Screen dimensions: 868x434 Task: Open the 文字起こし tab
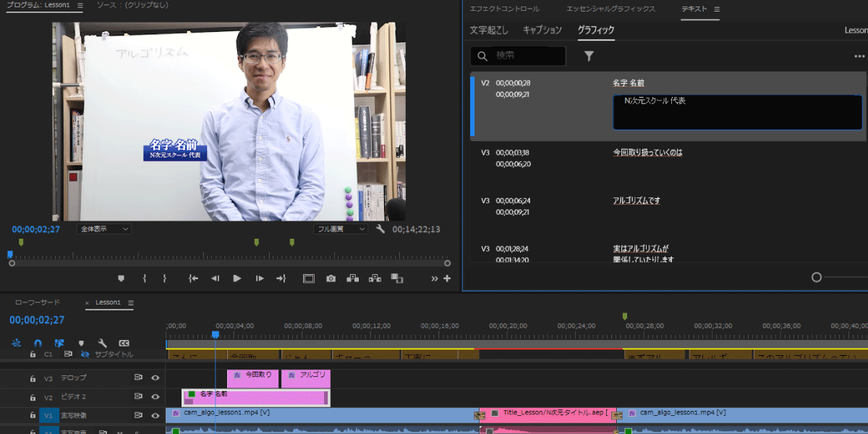coord(489,30)
